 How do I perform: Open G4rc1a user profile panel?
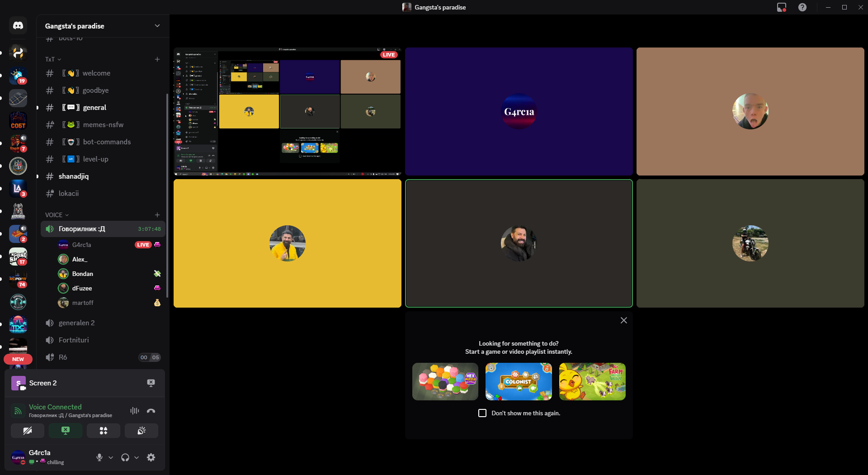pyautogui.click(x=50, y=457)
